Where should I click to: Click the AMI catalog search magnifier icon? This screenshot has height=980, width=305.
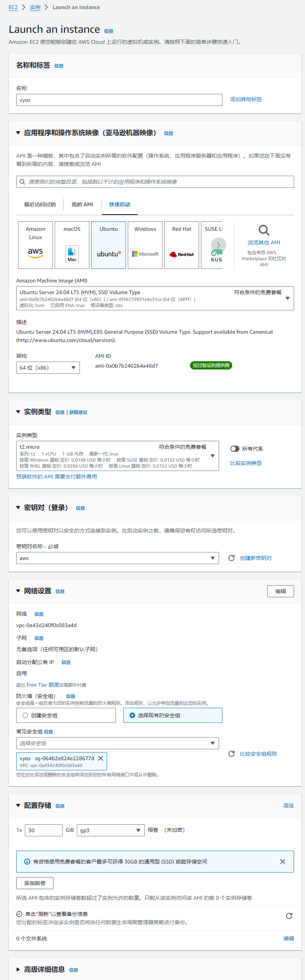pyautogui.click(x=23, y=182)
